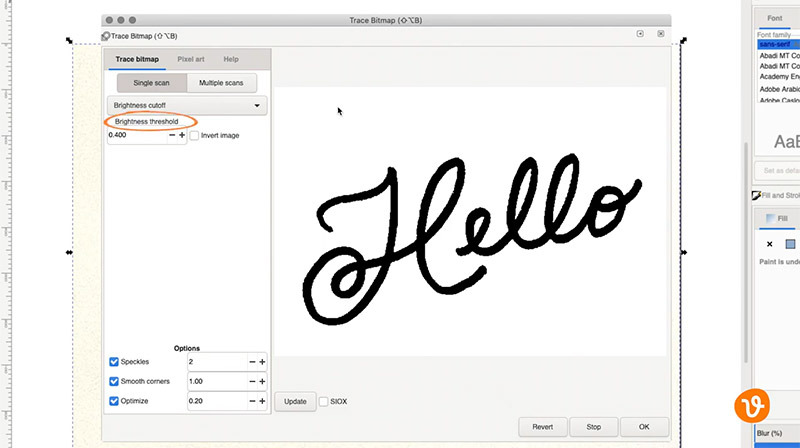Uncheck the Smooth corners option

pos(114,381)
